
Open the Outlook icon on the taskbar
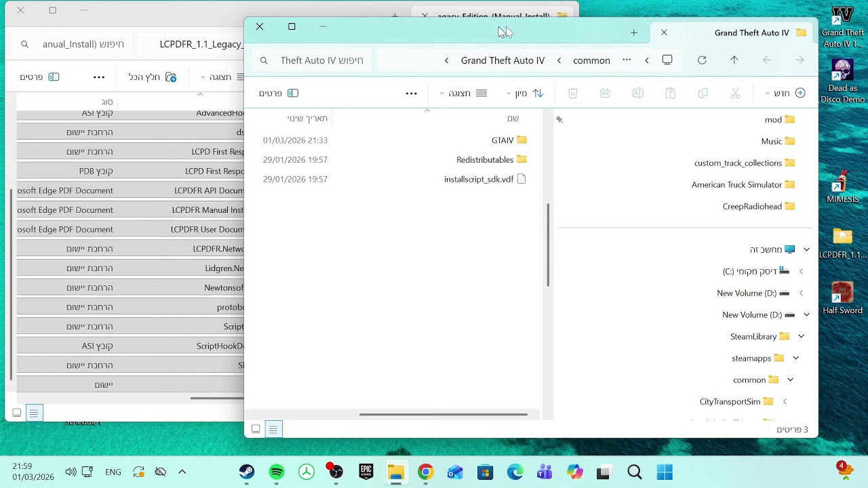pos(456,472)
